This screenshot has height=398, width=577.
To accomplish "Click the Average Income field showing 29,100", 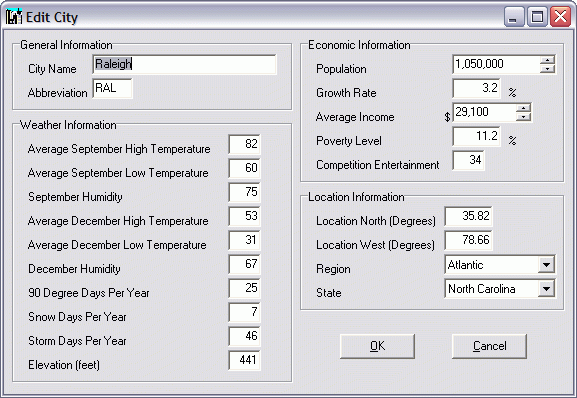I will [484, 112].
